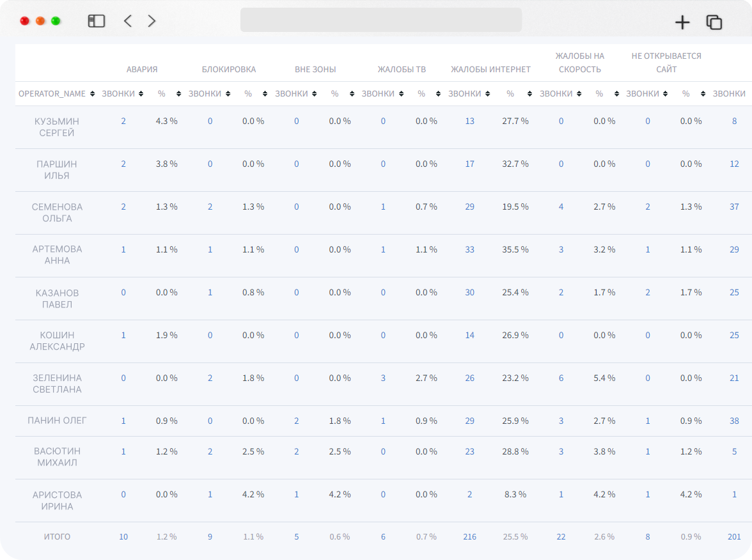Click 27.7 % value for КУЗЬМИН СЕРГЕЙ
Image resolution: width=752 pixels, height=560 pixels.
pyautogui.click(x=515, y=121)
